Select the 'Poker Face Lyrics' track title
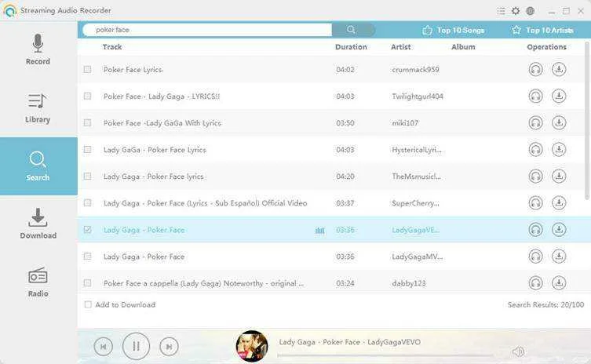 point(133,70)
